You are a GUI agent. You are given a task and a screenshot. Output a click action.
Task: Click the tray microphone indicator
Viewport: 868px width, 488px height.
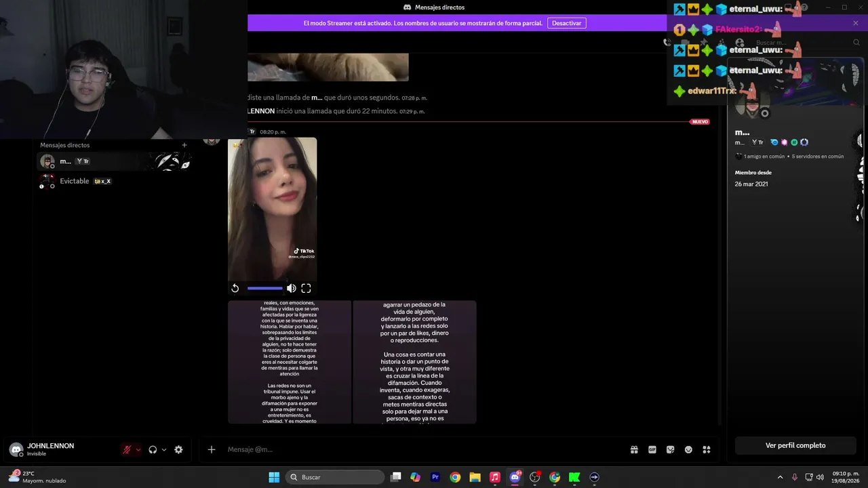coord(795,477)
